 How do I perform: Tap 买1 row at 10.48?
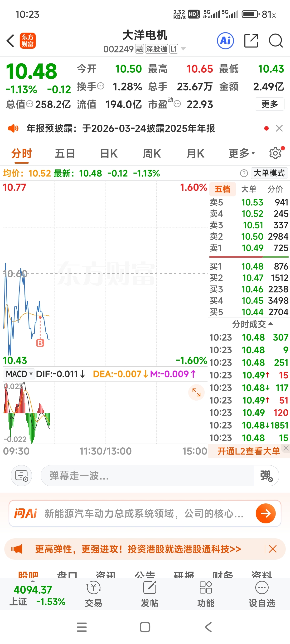(249, 266)
